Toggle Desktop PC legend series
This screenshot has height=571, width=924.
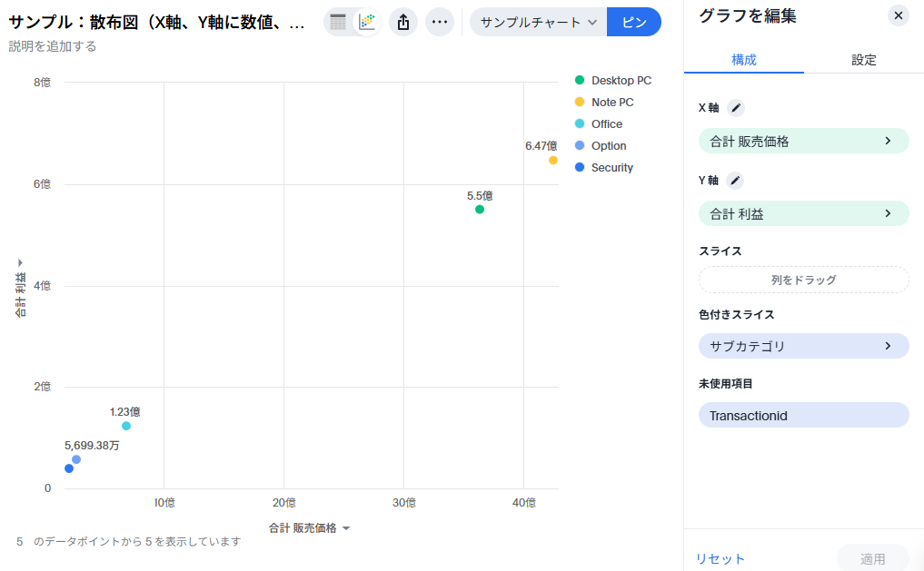(x=621, y=81)
